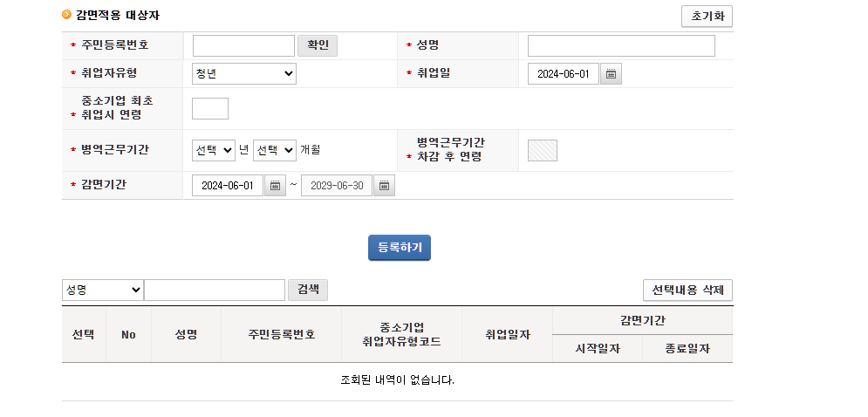Submit with the 등록하기 button
The image size is (868, 417).
click(x=400, y=248)
